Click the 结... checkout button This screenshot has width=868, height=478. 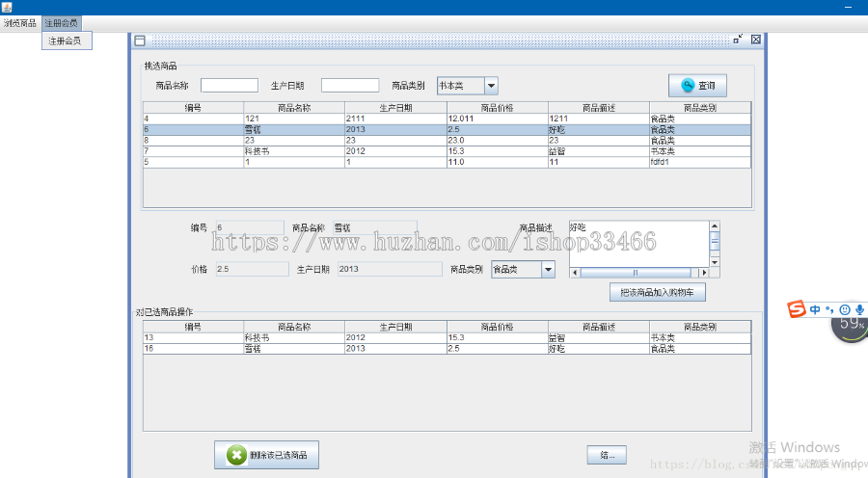[x=607, y=455]
